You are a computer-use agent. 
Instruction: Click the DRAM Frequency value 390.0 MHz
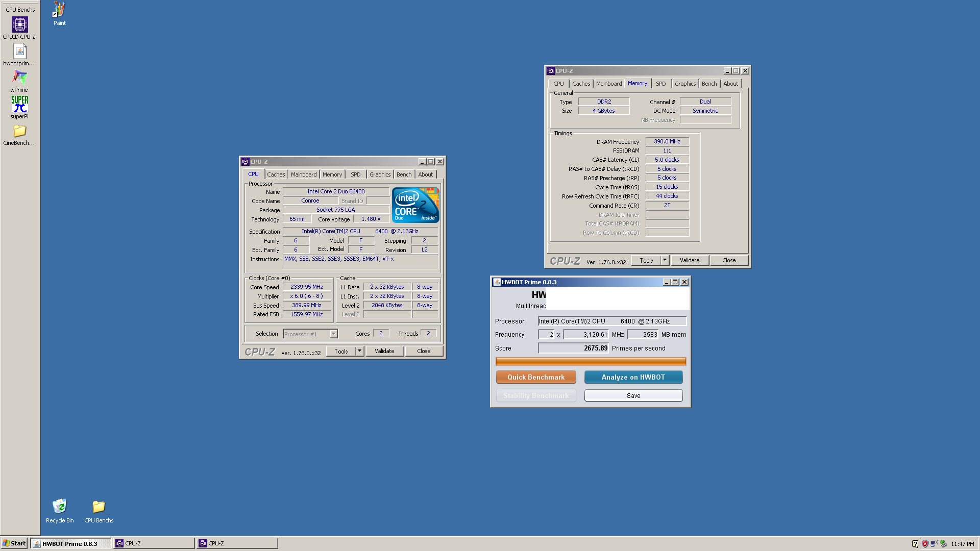point(667,141)
